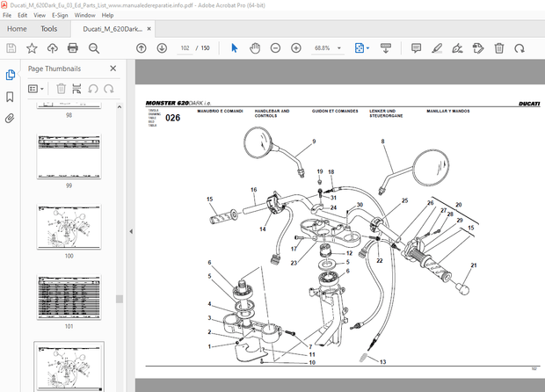Open fit page options dropdown arrow
The height and width of the screenshot is (392, 545).
coord(368,48)
